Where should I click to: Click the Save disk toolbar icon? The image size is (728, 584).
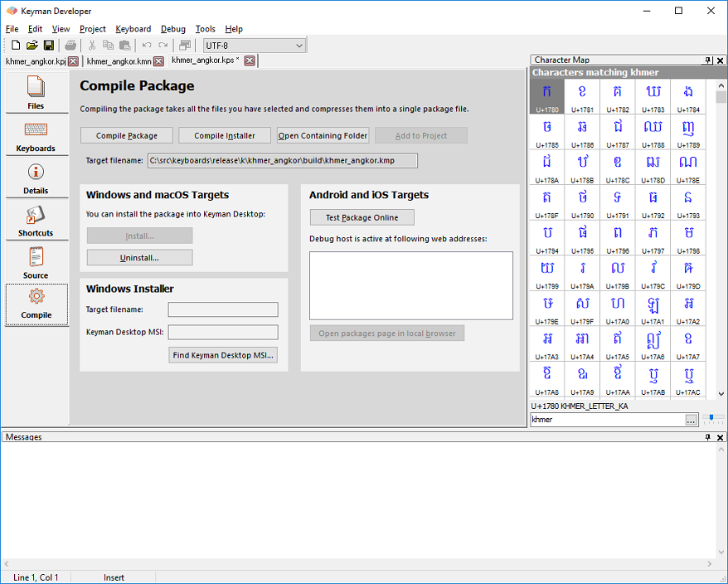pyautogui.click(x=48, y=45)
